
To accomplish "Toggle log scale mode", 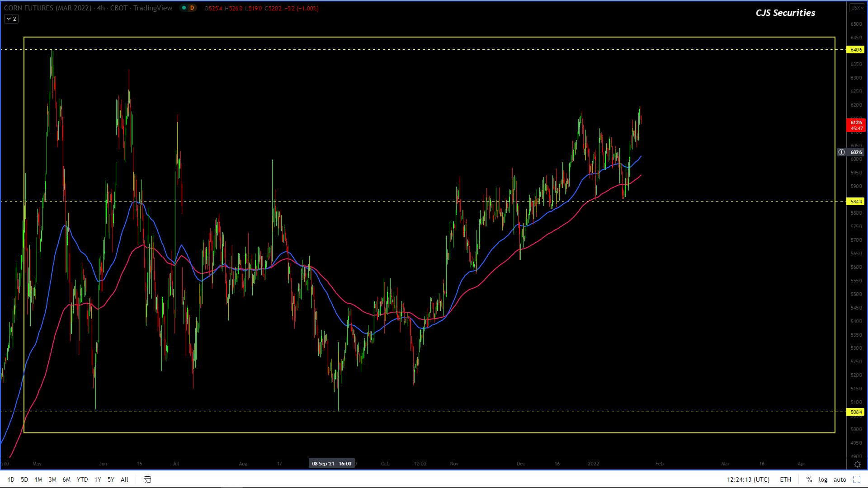I will pos(823,479).
